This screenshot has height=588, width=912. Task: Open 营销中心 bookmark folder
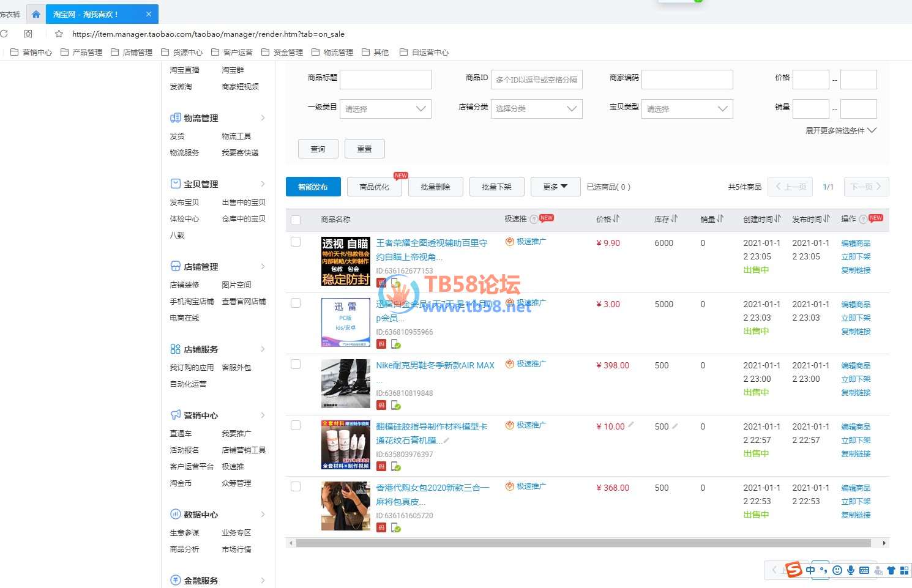coord(31,53)
